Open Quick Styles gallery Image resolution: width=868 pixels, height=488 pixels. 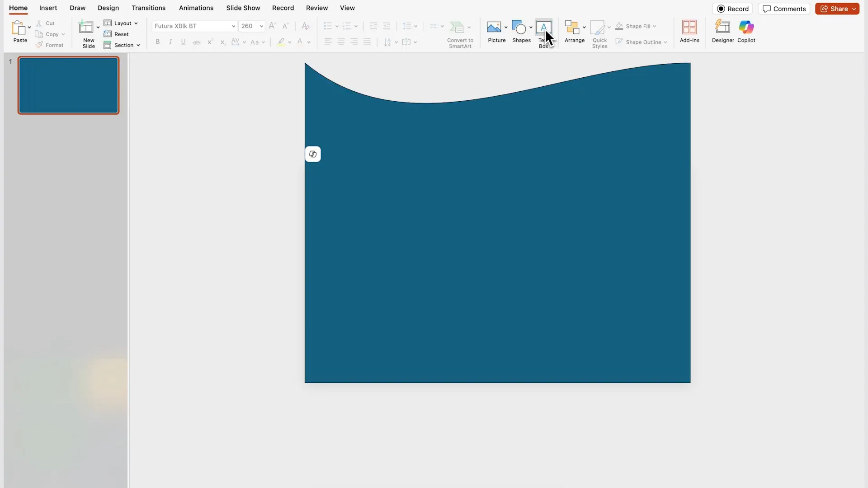[600, 34]
